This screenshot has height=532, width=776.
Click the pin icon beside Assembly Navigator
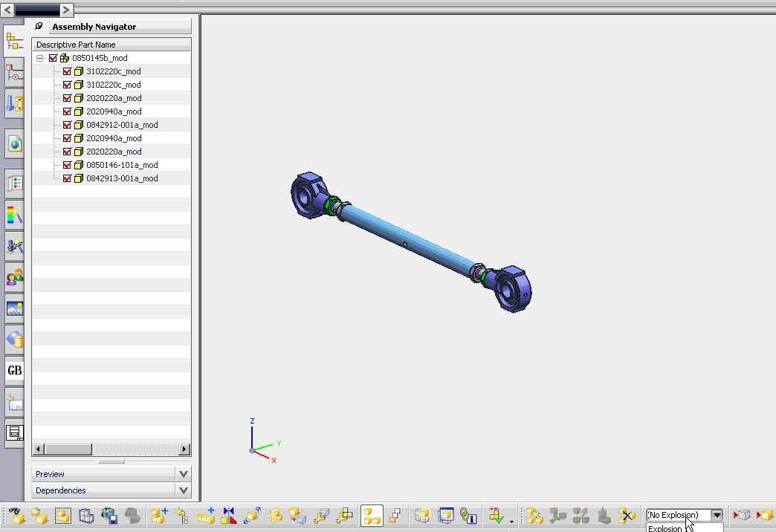(39, 26)
